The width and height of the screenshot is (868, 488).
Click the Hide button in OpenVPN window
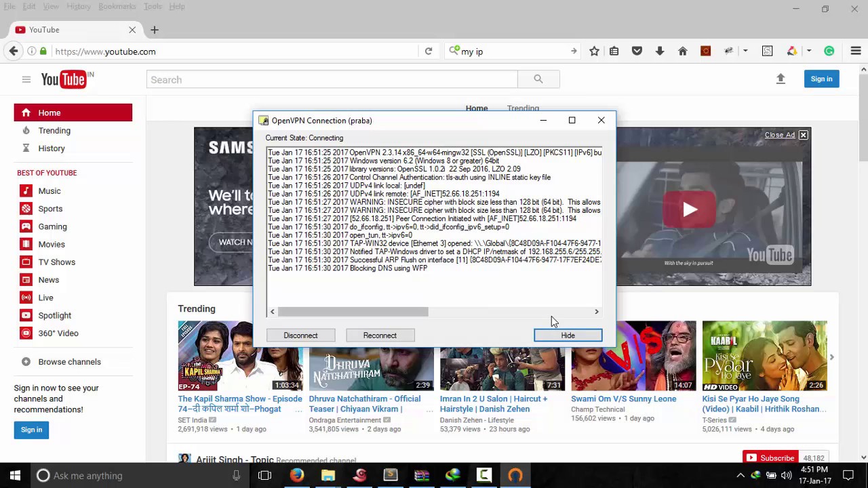[x=568, y=335]
